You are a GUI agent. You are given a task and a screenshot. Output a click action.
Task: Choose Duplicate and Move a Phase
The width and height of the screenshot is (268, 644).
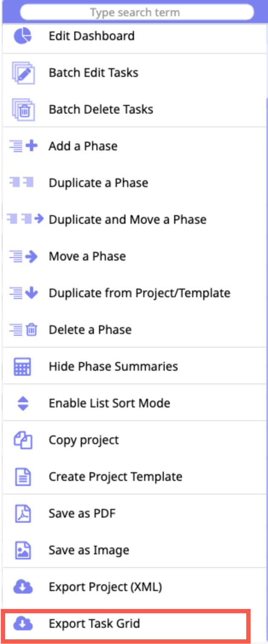pyautogui.click(x=128, y=220)
